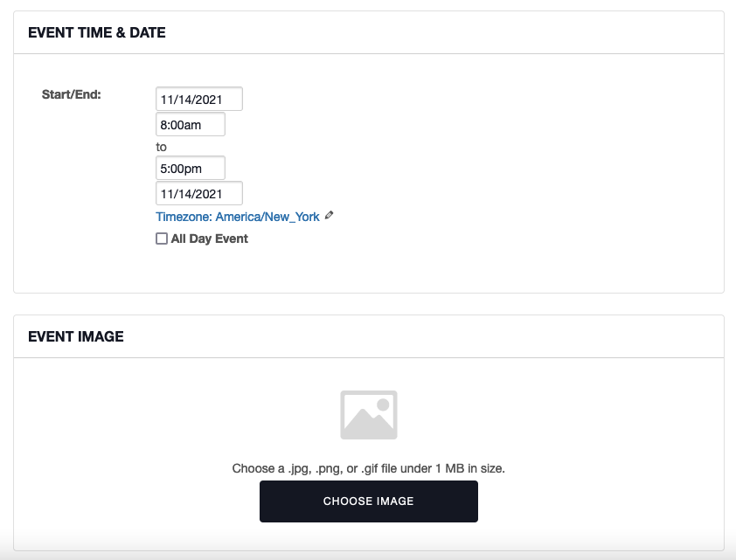This screenshot has height=560, width=736.
Task: Click the word "America/New_York" in the timezone link
Action: [x=267, y=217]
